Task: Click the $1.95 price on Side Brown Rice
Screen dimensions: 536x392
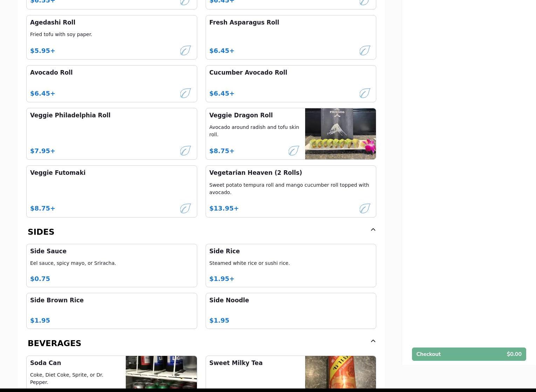Action: pos(40,321)
